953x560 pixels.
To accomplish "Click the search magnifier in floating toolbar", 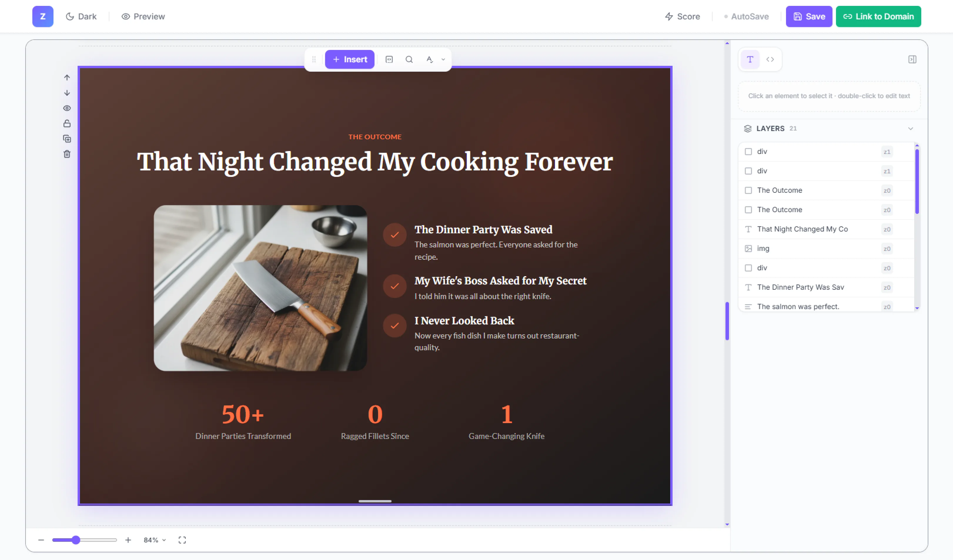I will [x=409, y=59].
